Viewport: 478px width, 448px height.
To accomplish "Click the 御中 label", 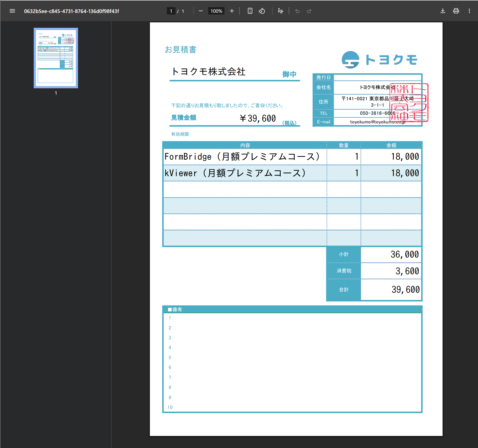I will [289, 74].
